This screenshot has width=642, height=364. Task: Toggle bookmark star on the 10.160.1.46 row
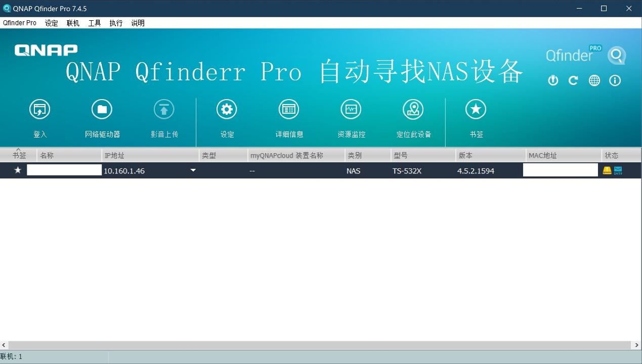(18, 170)
